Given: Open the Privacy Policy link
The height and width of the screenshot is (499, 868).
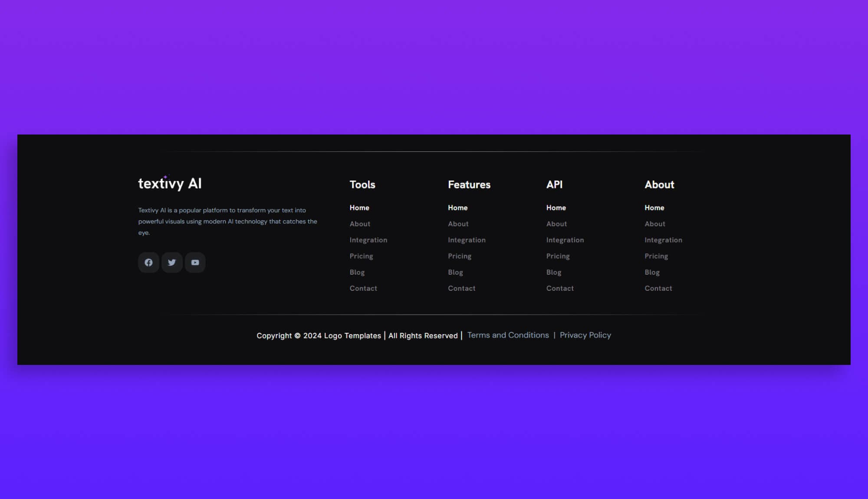Looking at the screenshot, I should 585,335.
